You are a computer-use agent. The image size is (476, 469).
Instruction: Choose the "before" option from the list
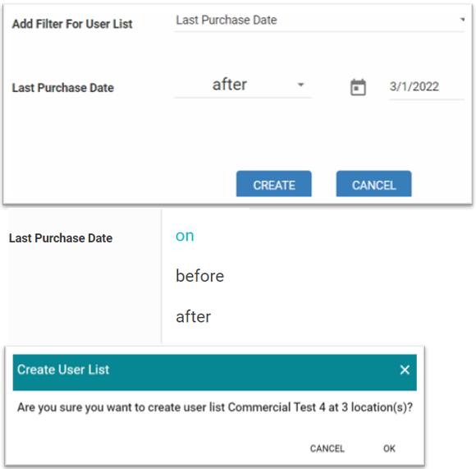[x=199, y=276]
